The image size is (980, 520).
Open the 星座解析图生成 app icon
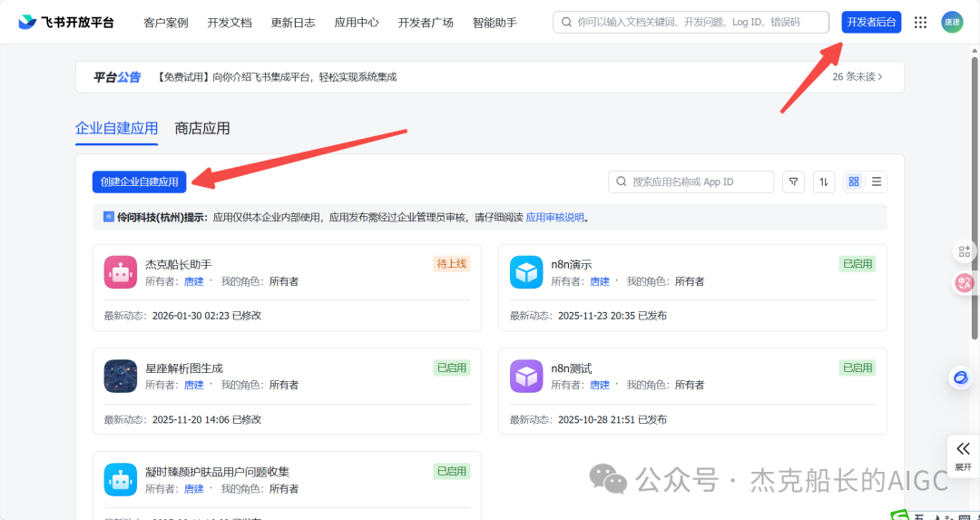[x=120, y=376]
